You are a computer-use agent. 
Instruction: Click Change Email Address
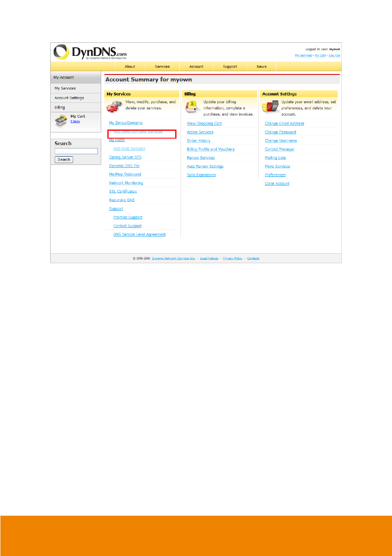[x=285, y=123]
